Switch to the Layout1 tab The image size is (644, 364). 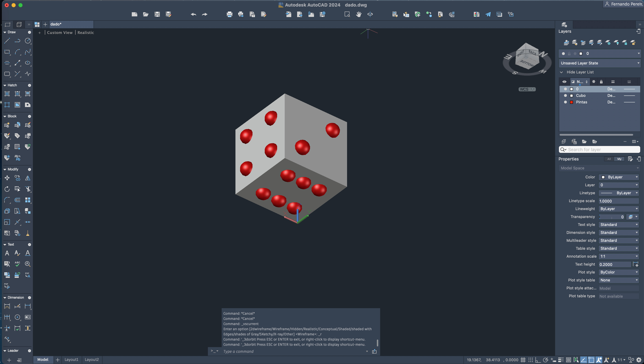[x=71, y=360]
